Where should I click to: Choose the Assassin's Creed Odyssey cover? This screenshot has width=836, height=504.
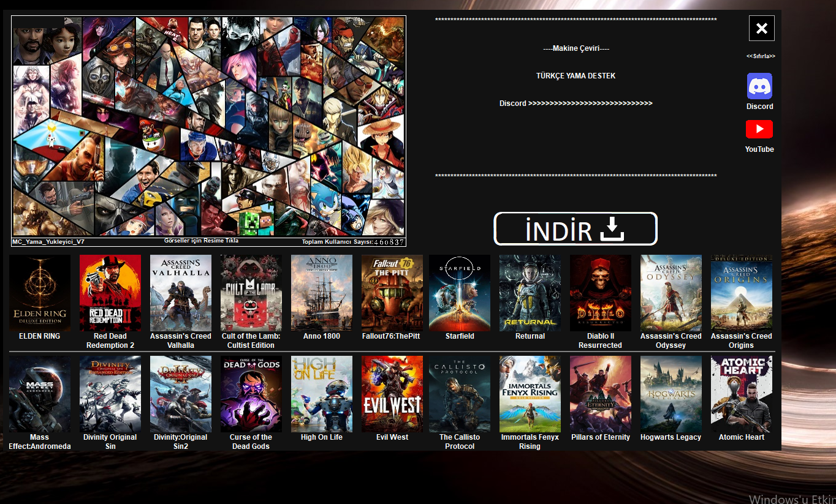click(671, 293)
